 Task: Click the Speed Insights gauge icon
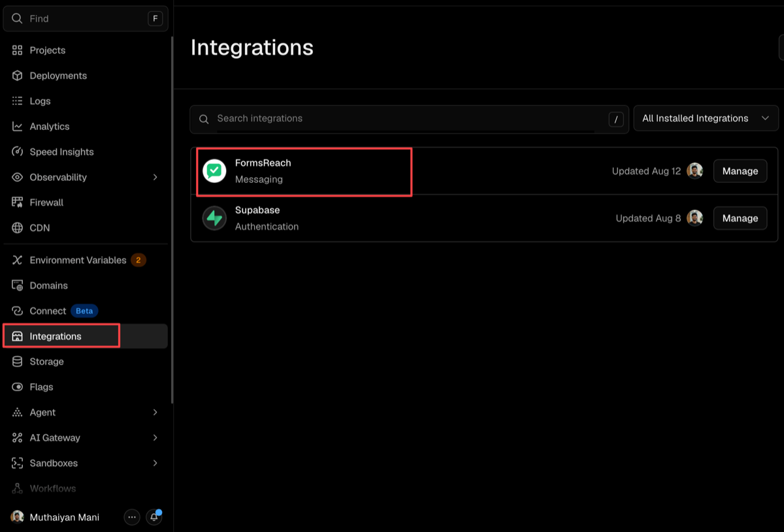pyautogui.click(x=18, y=152)
